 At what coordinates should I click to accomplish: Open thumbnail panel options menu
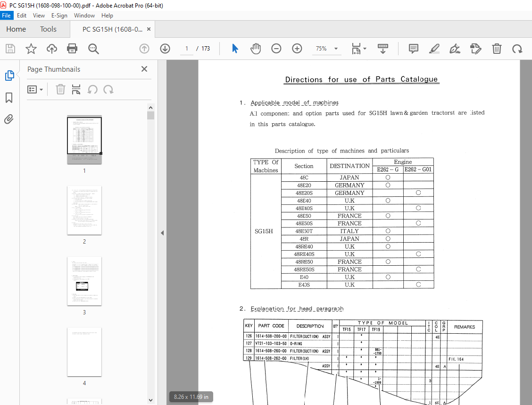[35, 90]
